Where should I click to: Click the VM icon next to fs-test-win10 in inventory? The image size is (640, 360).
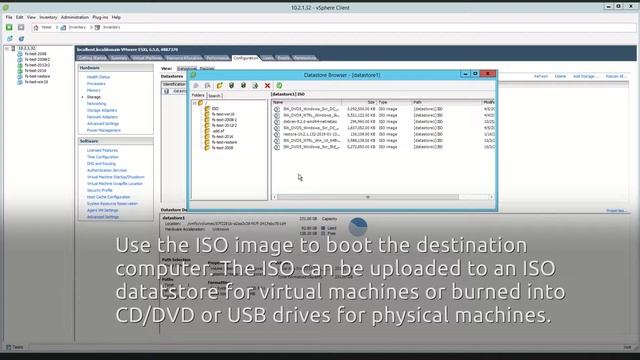[x=20, y=82]
